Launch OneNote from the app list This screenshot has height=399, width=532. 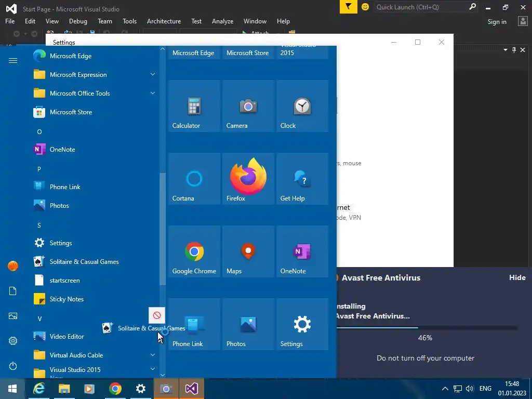[95, 149]
